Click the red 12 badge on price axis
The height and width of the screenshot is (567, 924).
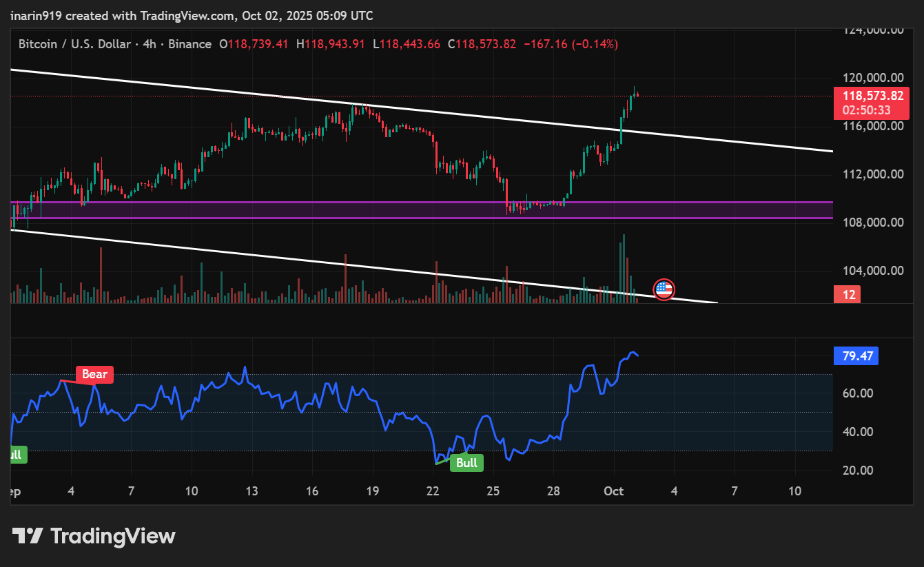click(849, 295)
